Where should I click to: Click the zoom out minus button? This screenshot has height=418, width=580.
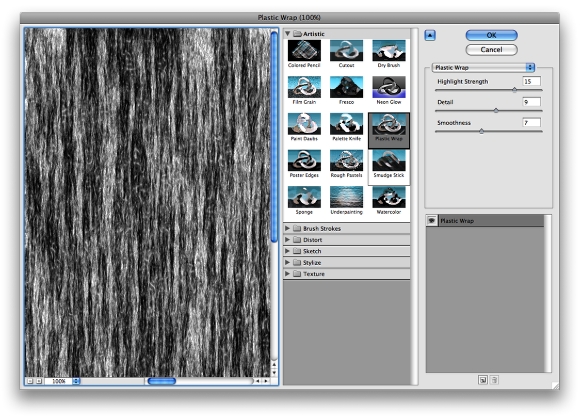[x=30, y=381]
